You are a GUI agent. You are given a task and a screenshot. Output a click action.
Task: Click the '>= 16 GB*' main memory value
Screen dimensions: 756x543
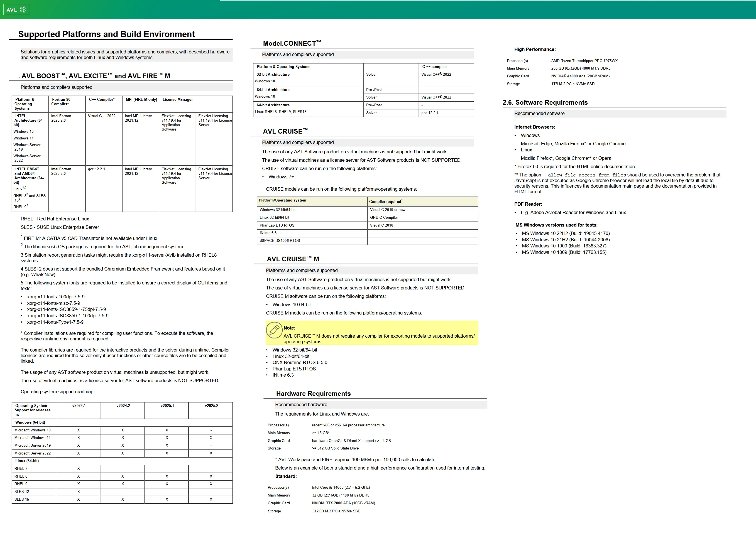pyautogui.click(x=320, y=433)
